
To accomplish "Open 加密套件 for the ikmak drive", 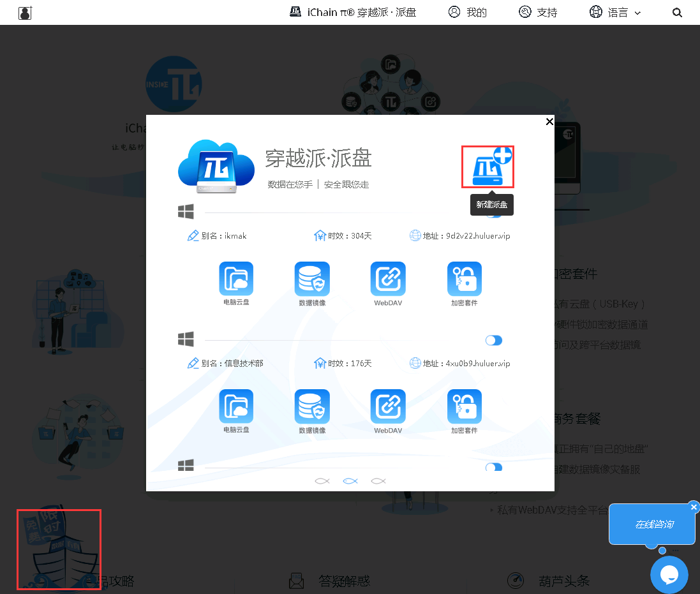I will pos(465,278).
